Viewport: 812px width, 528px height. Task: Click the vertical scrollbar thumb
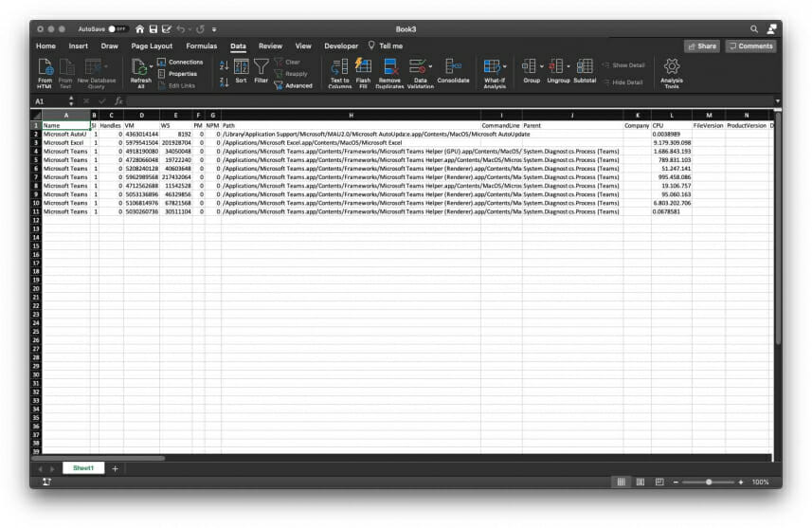(x=778, y=227)
